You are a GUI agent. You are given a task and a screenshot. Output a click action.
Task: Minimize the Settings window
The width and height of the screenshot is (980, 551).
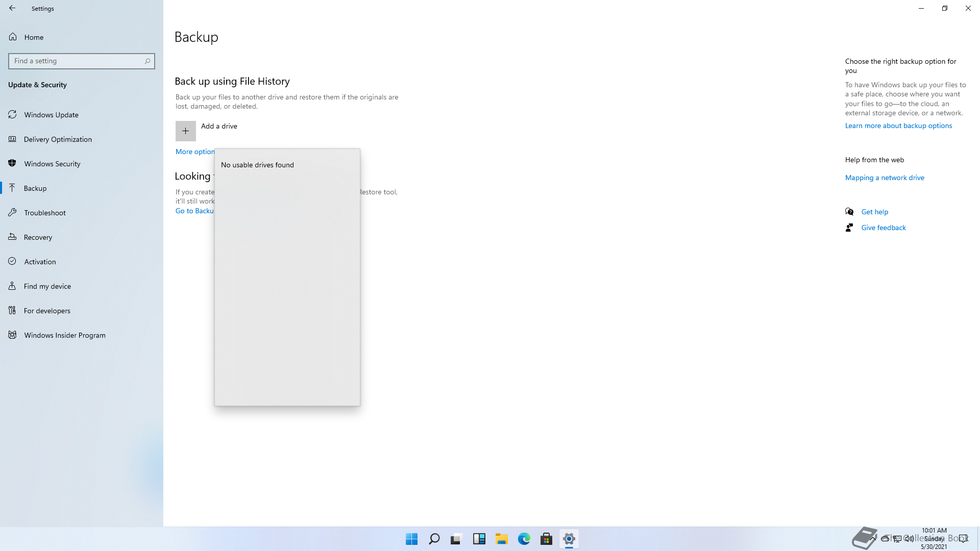click(921, 8)
